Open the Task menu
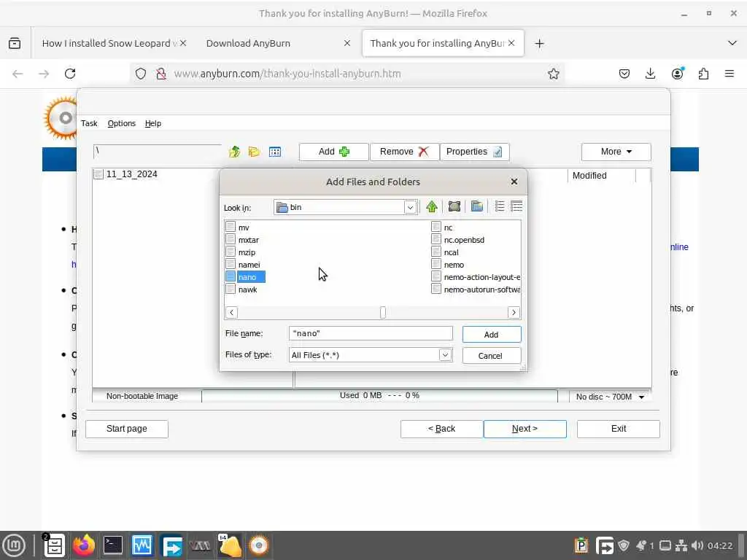The height and width of the screenshot is (560, 747). click(89, 123)
